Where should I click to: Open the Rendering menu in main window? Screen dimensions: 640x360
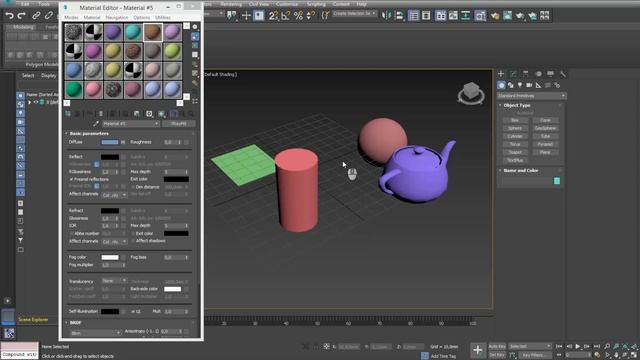click(x=231, y=4)
